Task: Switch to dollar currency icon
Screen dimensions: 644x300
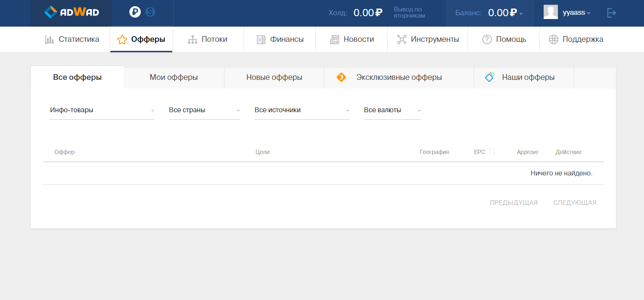Action: [150, 12]
